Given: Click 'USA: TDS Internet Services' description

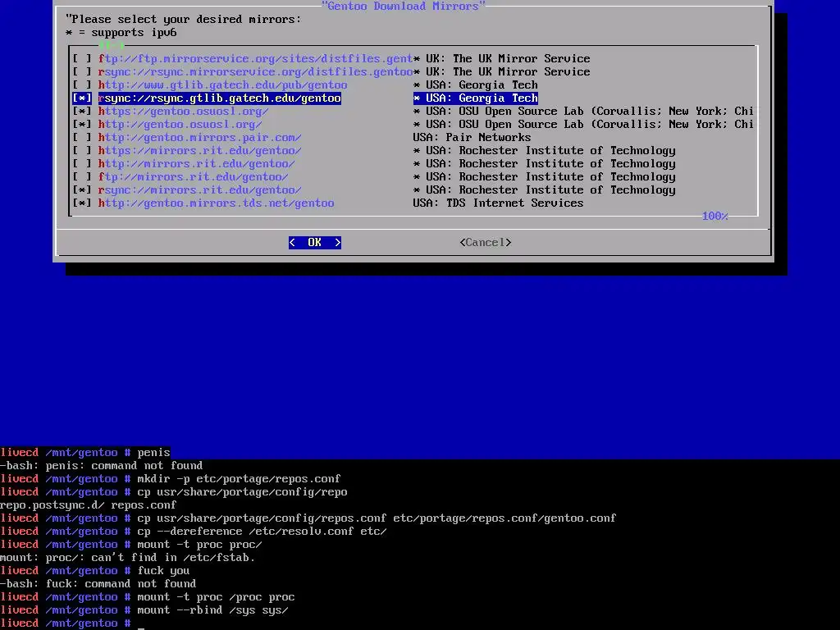Looking at the screenshot, I should coord(498,203).
